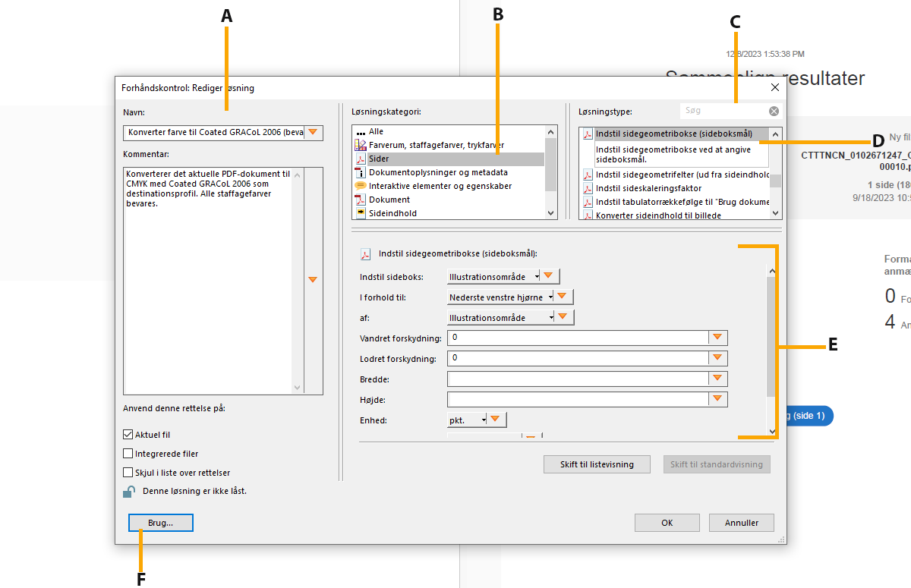Viewport: 911px width, 588px height.
Task: Uncheck the Aktuel fil checkbox
Action: click(x=128, y=435)
